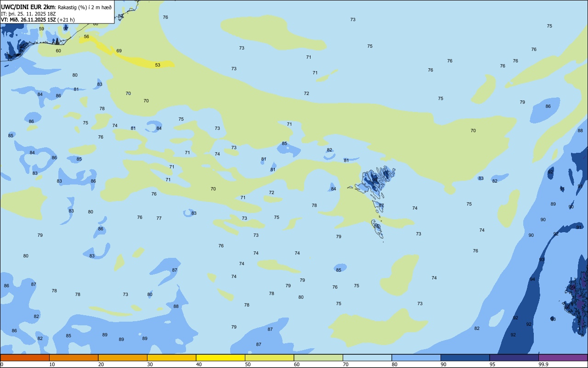Click the legend tick label "0"
The width and height of the screenshot is (588, 368).
[2, 364]
